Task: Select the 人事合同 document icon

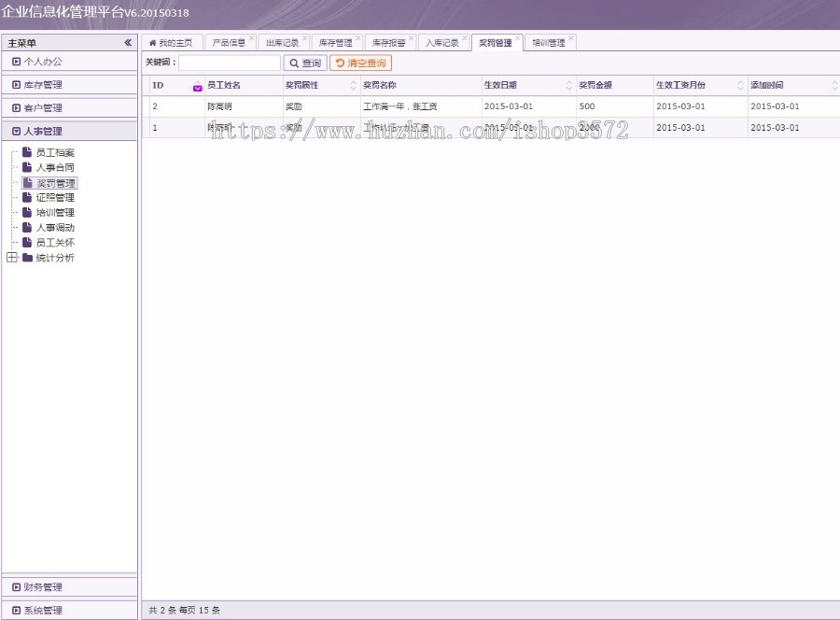Action: click(27, 167)
